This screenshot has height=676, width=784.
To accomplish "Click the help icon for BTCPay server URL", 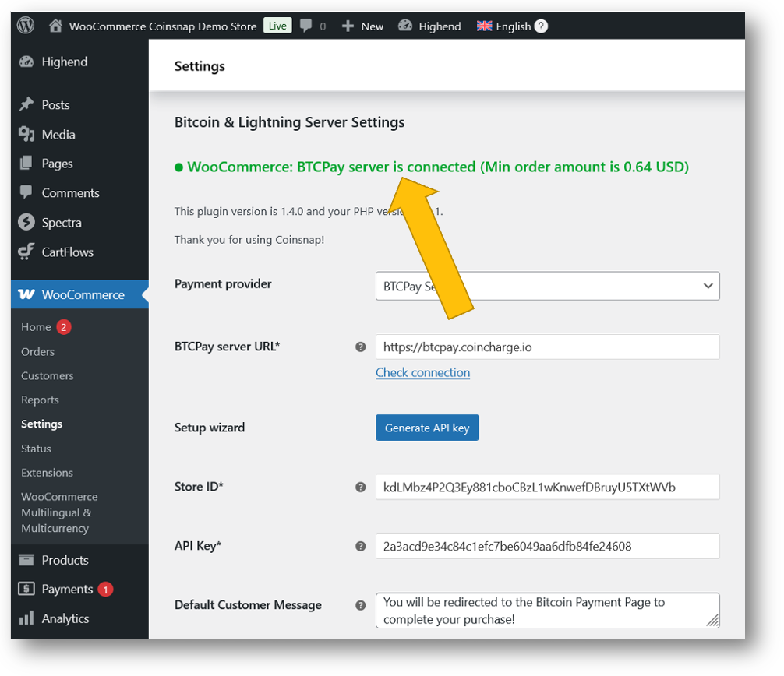I will pyautogui.click(x=361, y=347).
